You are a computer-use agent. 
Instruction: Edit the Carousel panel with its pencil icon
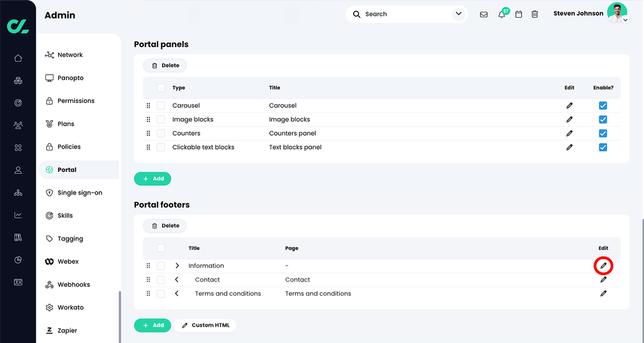click(x=569, y=105)
